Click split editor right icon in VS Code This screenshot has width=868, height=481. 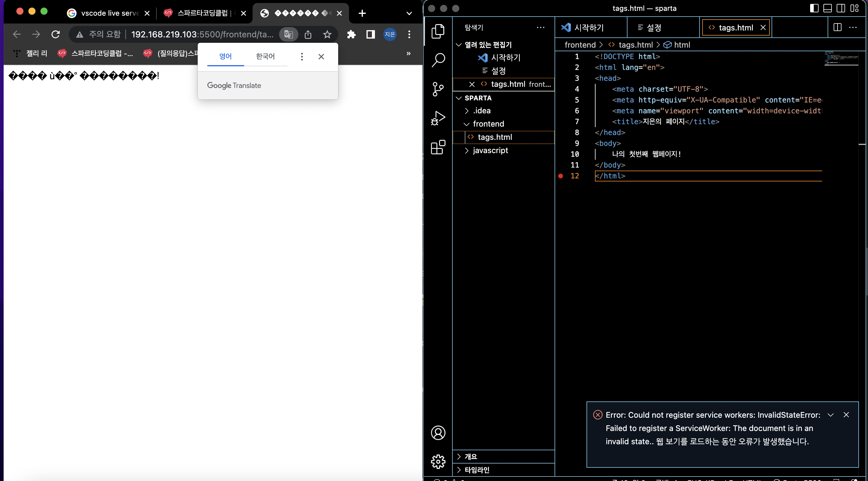click(x=837, y=27)
